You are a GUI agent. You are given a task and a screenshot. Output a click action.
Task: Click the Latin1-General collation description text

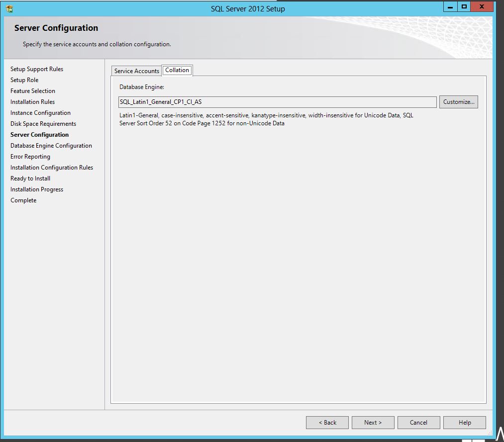click(x=266, y=119)
